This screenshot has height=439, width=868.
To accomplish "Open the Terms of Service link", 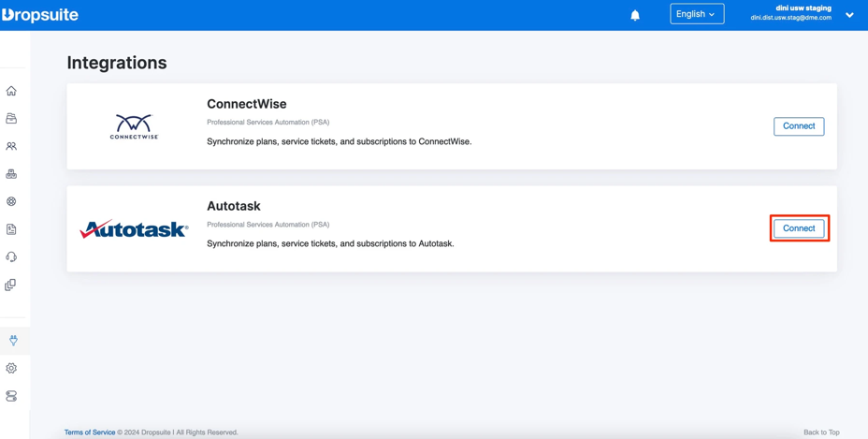I will tap(90, 432).
